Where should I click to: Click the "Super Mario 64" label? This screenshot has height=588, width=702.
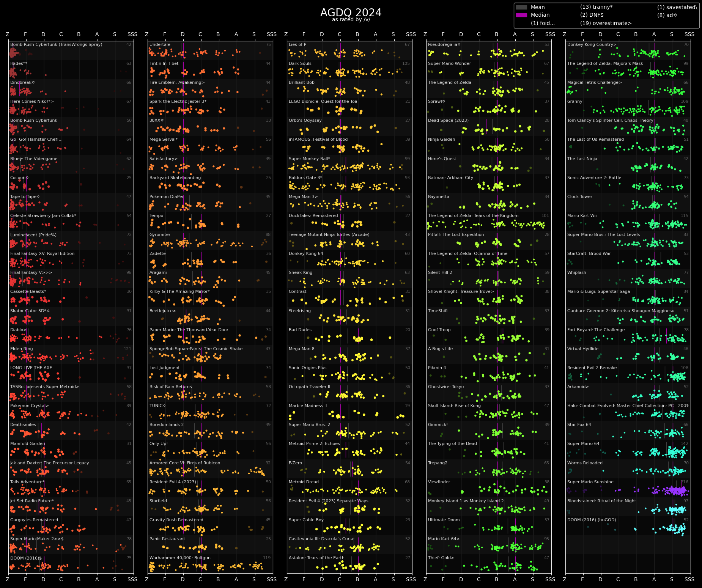583,444
